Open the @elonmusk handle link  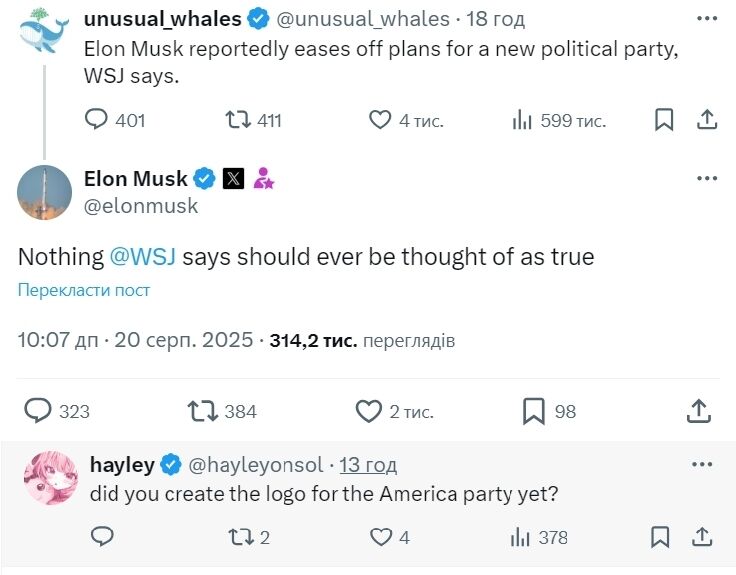click(x=141, y=206)
